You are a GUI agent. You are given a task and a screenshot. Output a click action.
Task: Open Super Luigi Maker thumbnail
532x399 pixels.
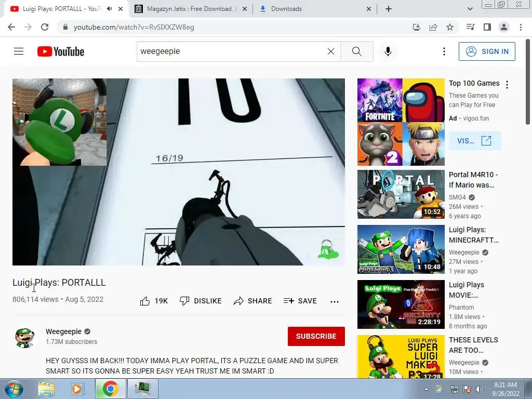click(401, 356)
